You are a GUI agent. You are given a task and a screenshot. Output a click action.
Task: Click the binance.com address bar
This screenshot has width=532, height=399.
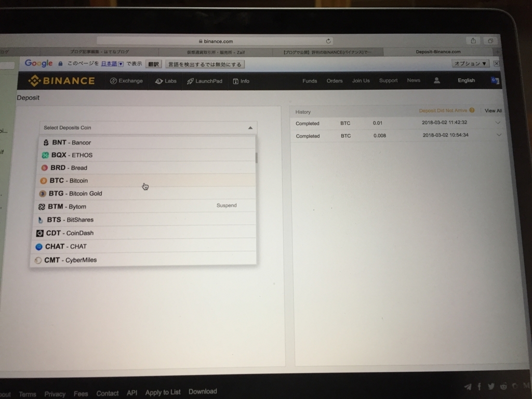pyautogui.click(x=215, y=41)
